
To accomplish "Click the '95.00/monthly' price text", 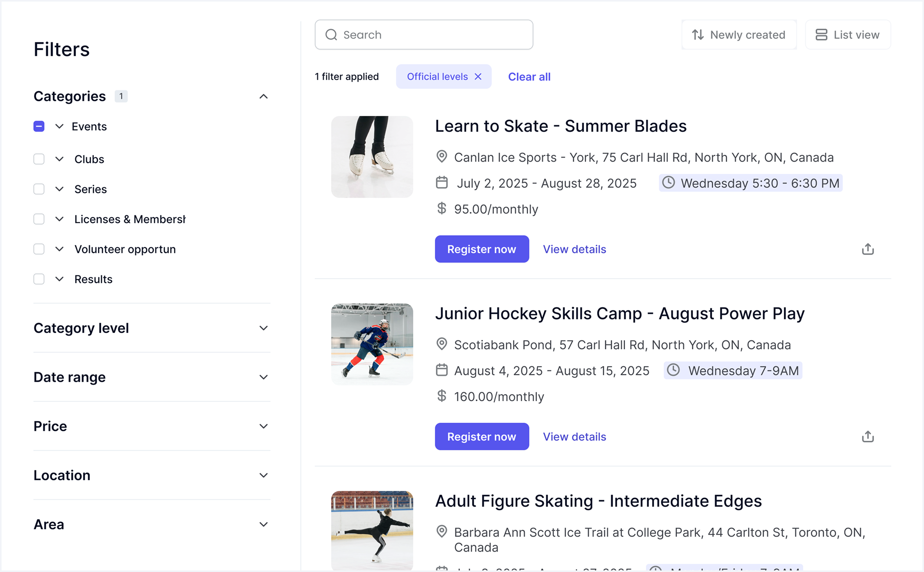I will pyautogui.click(x=496, y=209).
